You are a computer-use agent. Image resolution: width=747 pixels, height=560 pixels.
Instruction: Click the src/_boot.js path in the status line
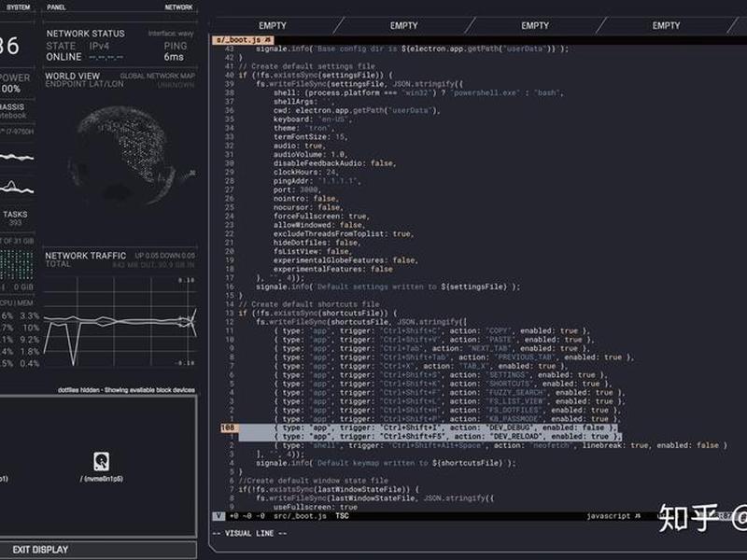(300, 516)
